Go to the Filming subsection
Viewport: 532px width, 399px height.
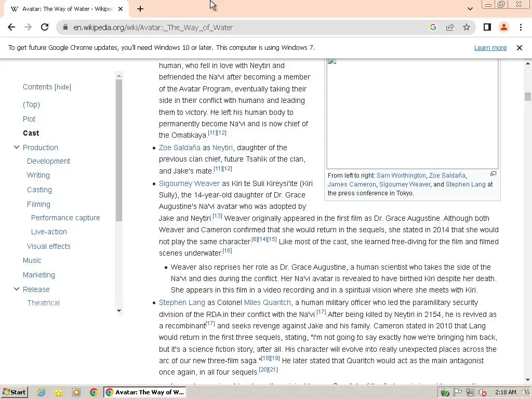38,204
